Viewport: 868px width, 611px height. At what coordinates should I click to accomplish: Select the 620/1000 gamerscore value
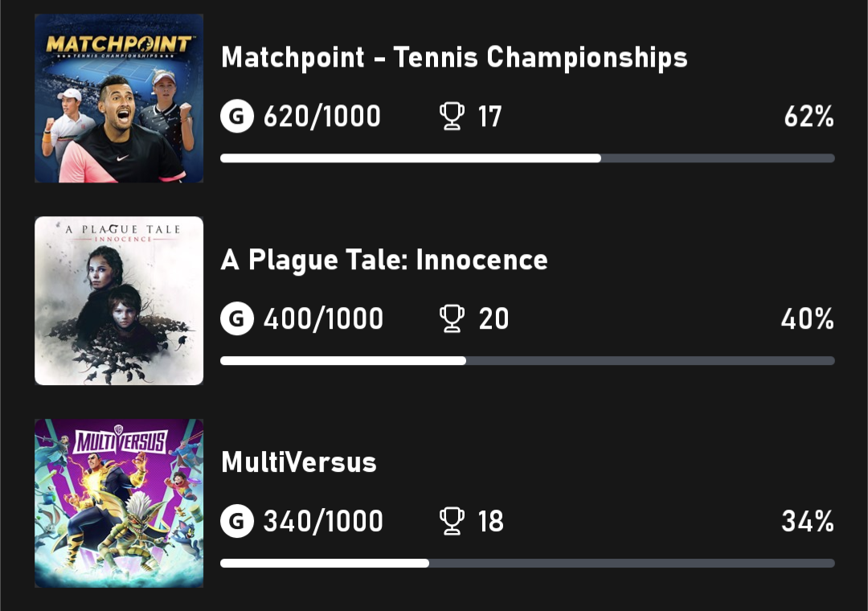point(322,117)
